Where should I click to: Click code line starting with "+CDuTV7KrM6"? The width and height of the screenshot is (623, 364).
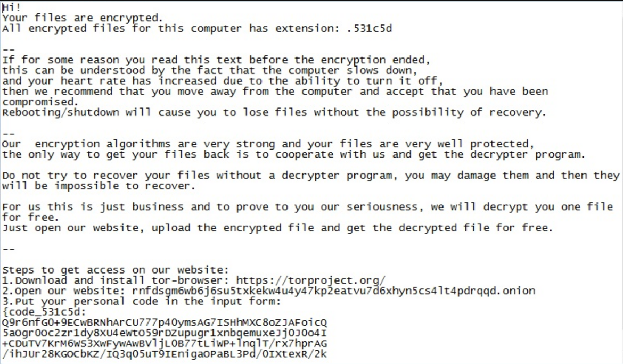[164, 344]
